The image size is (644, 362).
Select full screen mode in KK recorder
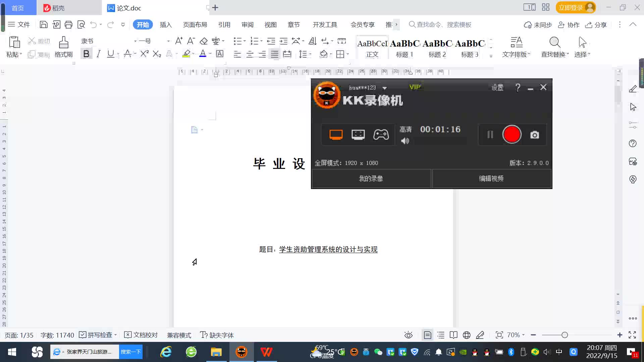click(x=336, y=135)
